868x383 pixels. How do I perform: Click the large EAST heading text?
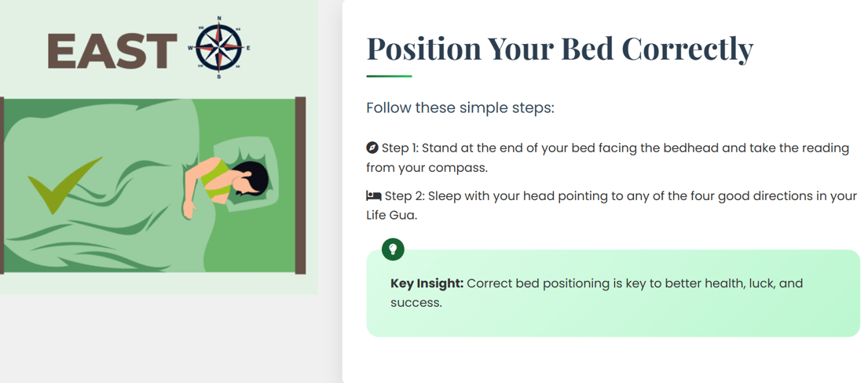[x=112, y=51]
